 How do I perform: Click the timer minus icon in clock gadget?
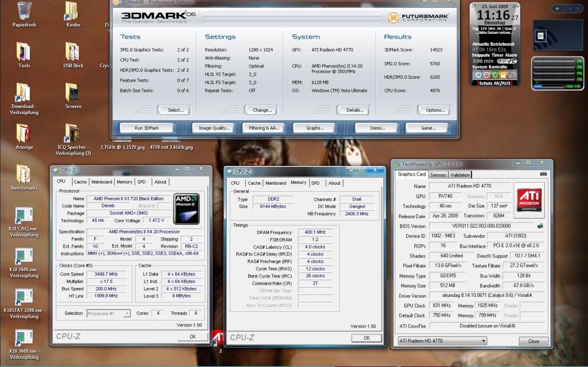pyautogui.click(x=504, y=61)
